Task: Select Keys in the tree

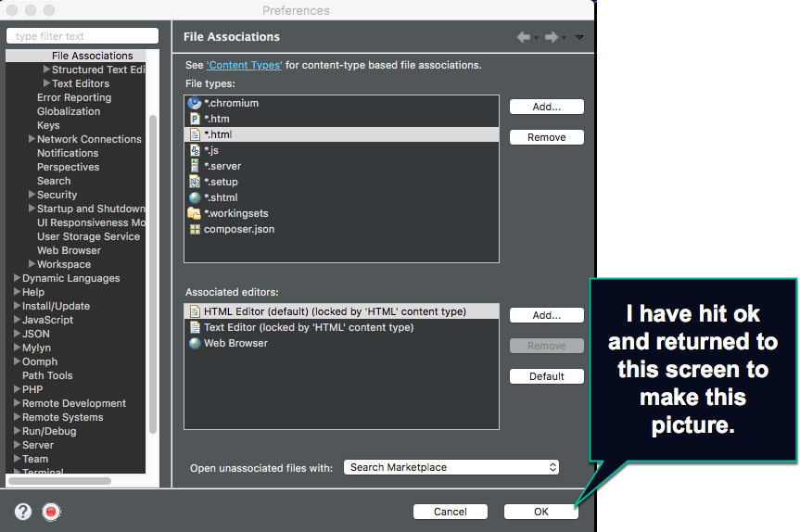Action: click(x=48, y=125)
